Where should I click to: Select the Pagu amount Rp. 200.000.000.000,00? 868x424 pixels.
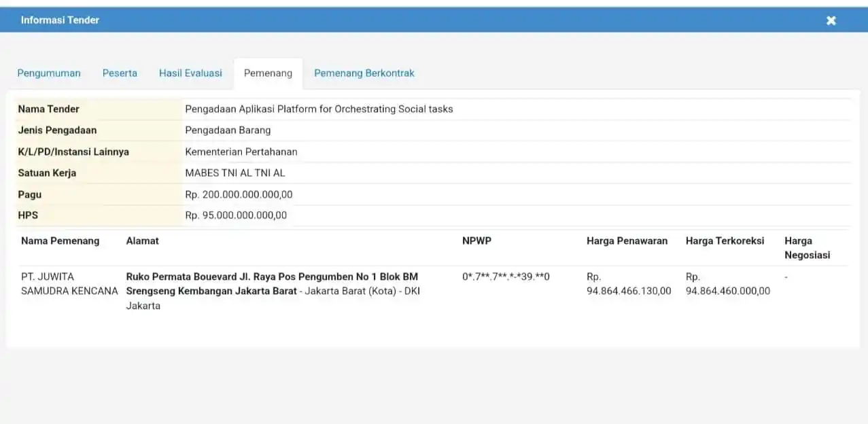click(x=239, y=194)
